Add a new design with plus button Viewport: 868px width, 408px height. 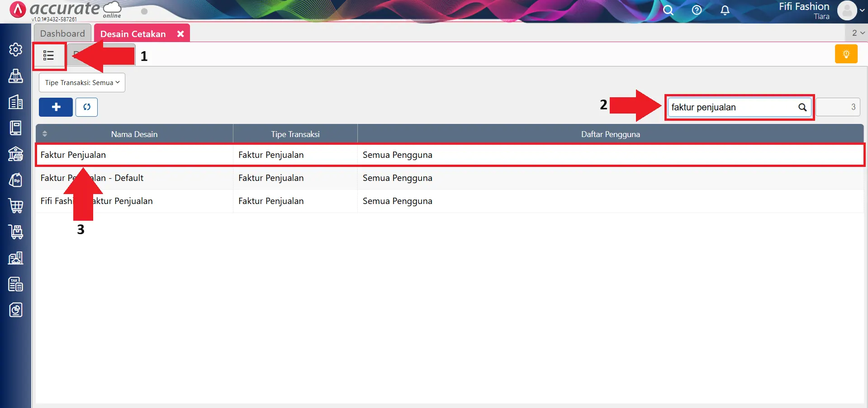pyautogui.click(x=56, y=107)
